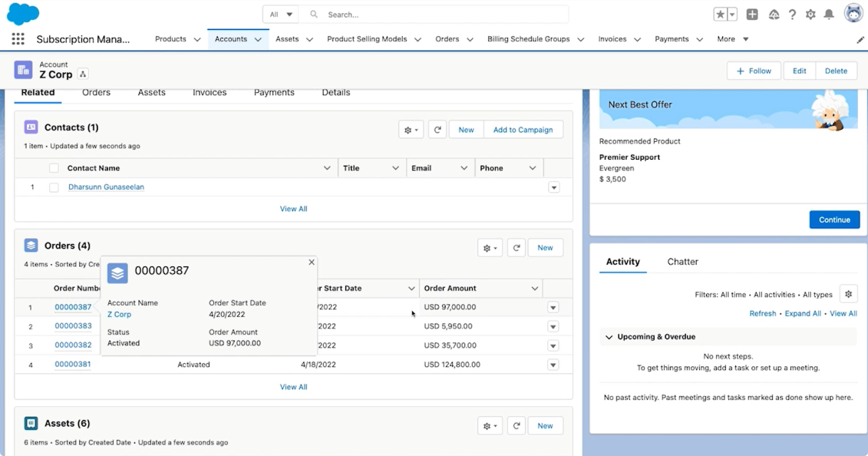This screenshot has height=456, width=868.
Task: Open the account hierarchy icon next to Z Corp
Action: tap(82, 74)
